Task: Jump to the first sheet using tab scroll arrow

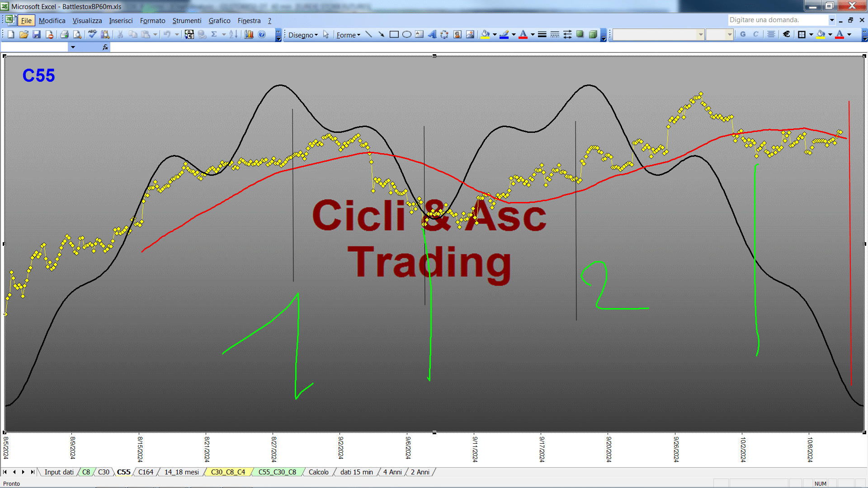Action: (5, 472)
